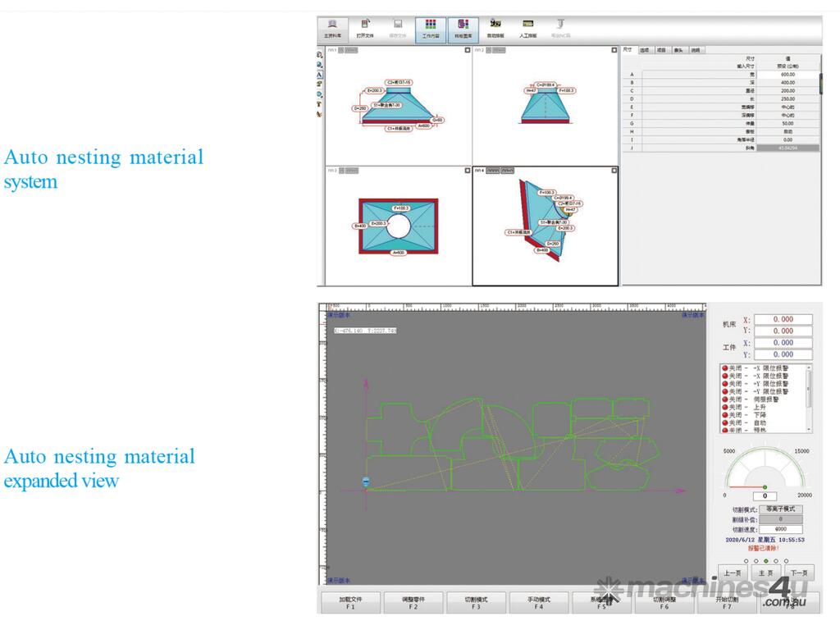Screen dimensions: 840x630
Task: Switch to the 尺寸 tab
Action: click(x=628, y=50)
